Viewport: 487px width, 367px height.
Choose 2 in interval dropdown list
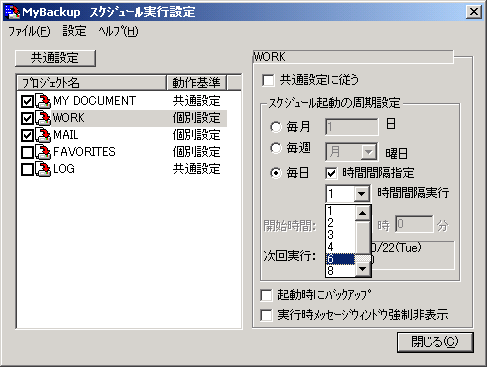341,223
